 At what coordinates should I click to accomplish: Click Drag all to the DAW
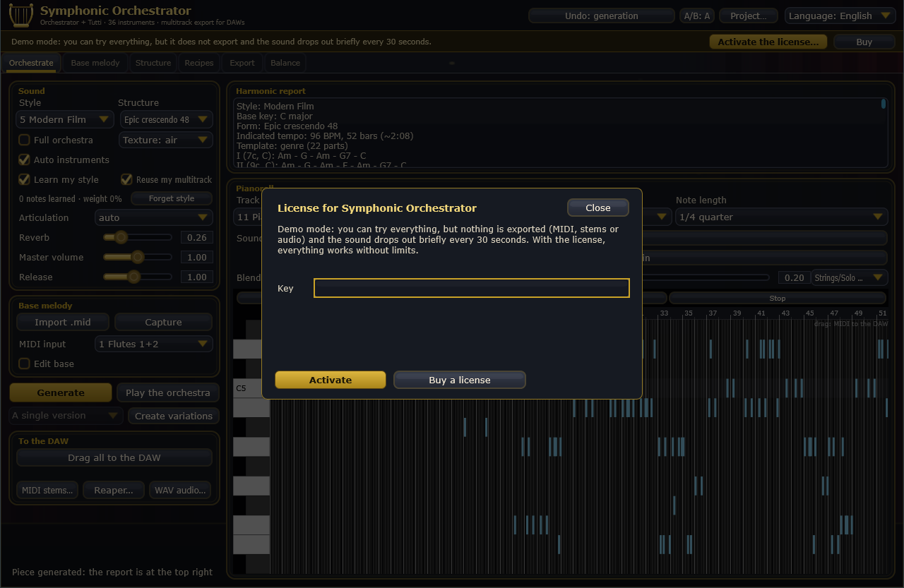click(x=114, y=457)
